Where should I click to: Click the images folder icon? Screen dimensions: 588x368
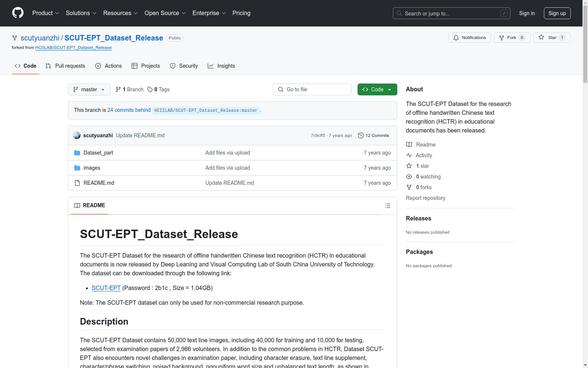tap(77, 168)
